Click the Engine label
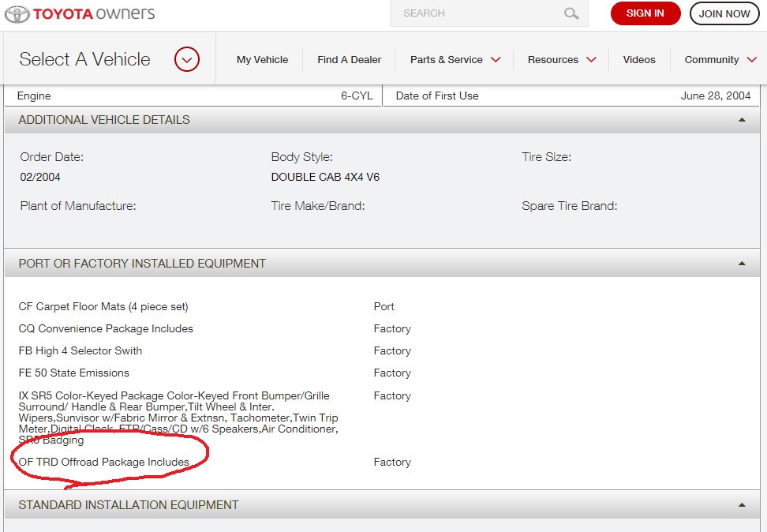Image resolution: width=767 pixels, height=532 pixels. pos(34,96)
